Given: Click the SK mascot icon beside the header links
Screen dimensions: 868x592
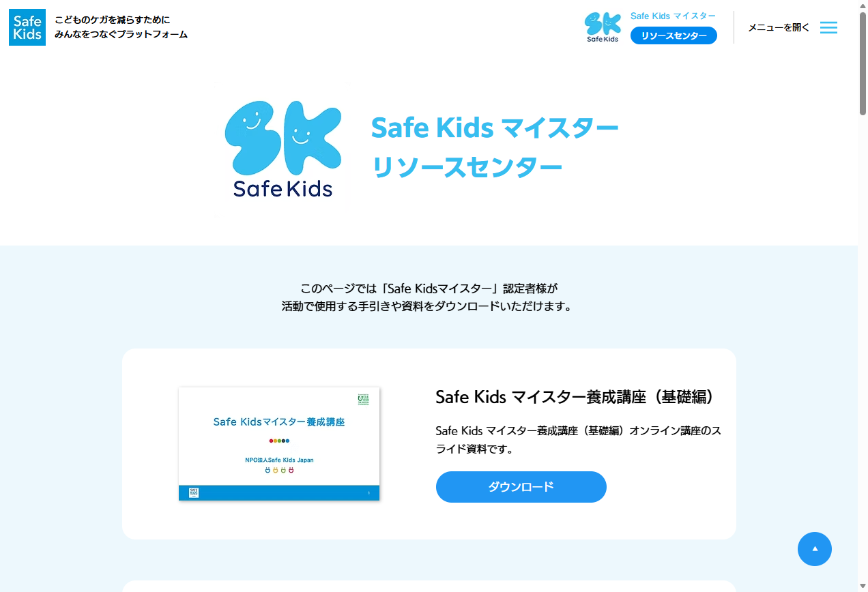Looking at the screenshot, I should click(603, 27).
